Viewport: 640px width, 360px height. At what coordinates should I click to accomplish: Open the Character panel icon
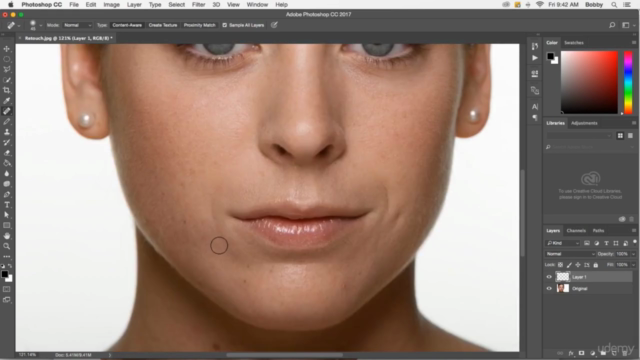point(535,107)
